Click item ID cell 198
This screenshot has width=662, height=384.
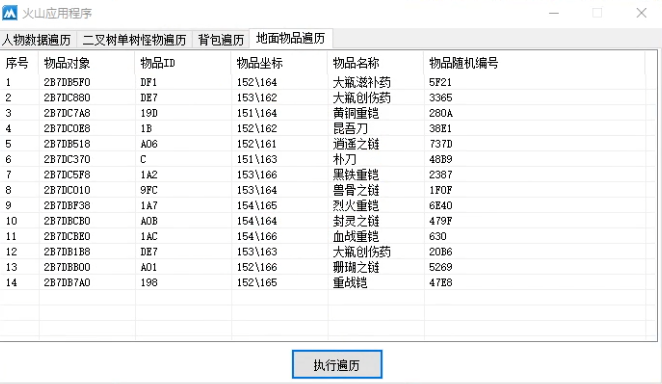pyautogui.click(x=149, y=282)
